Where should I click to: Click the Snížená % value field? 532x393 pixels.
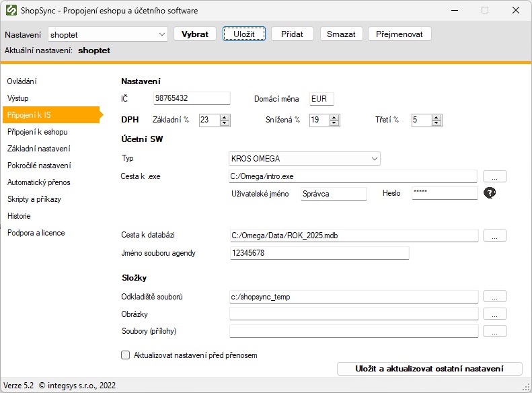[319, 120]
